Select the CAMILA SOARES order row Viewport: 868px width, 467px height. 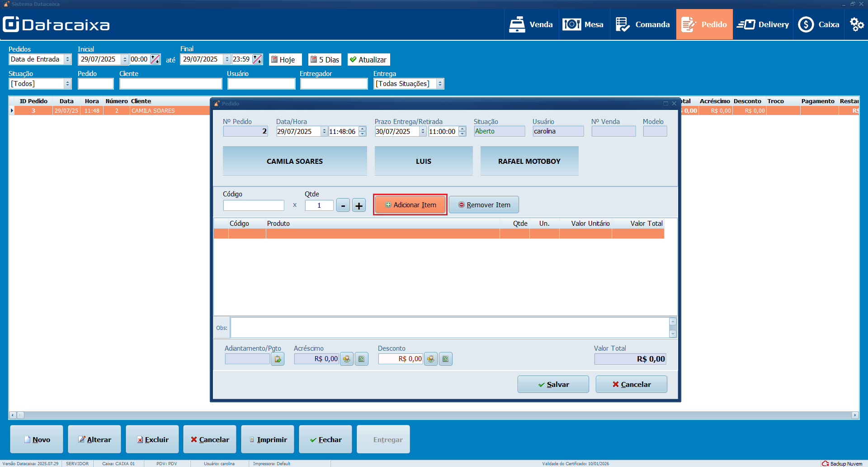point(113,111)
